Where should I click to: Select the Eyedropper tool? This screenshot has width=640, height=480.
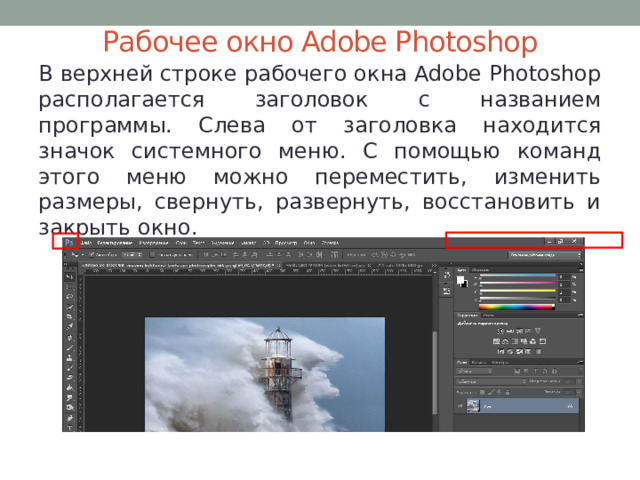click(x=70, y=327)
